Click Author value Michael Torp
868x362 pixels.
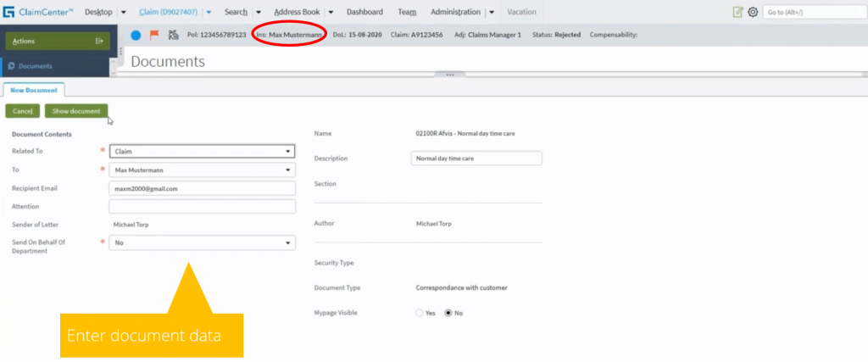tap(433, 224)
